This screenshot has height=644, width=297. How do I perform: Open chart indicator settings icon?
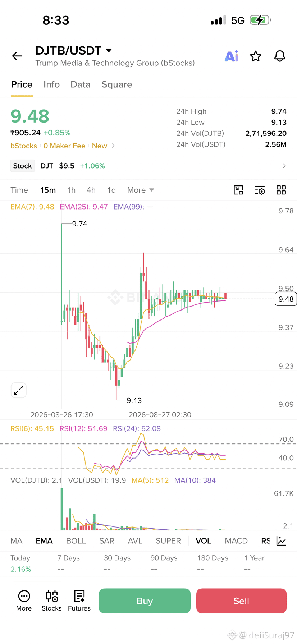click(260, 190)
